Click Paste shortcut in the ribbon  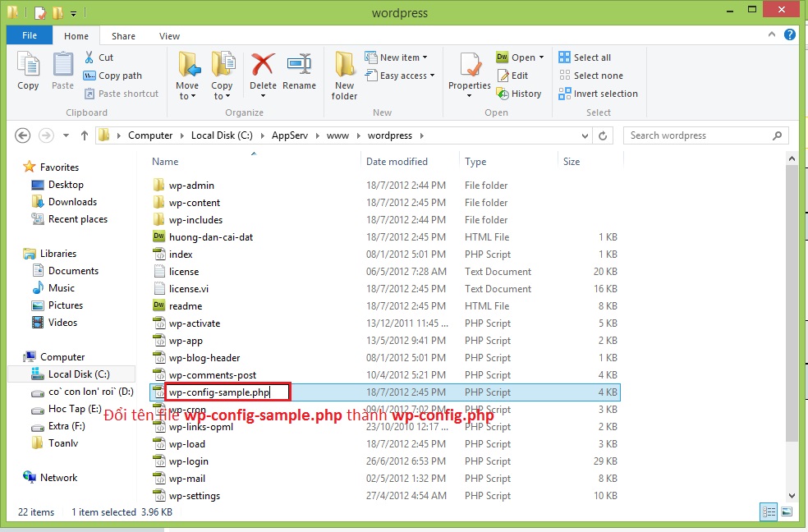coord(121,94)
